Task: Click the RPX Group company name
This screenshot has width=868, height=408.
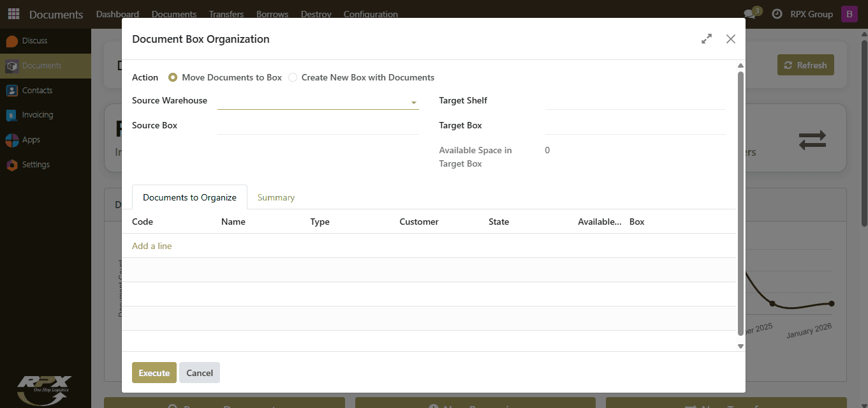Action: [x=811, y=14]
